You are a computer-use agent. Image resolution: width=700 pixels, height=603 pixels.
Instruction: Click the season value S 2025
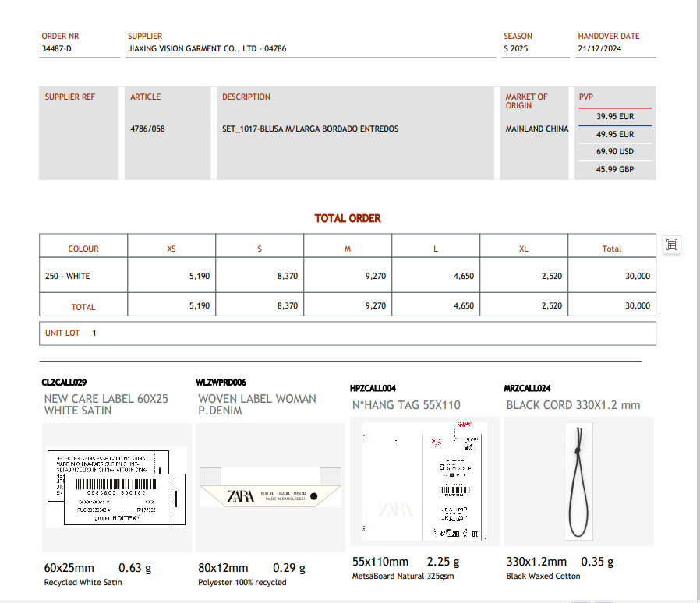pos(516,48)
